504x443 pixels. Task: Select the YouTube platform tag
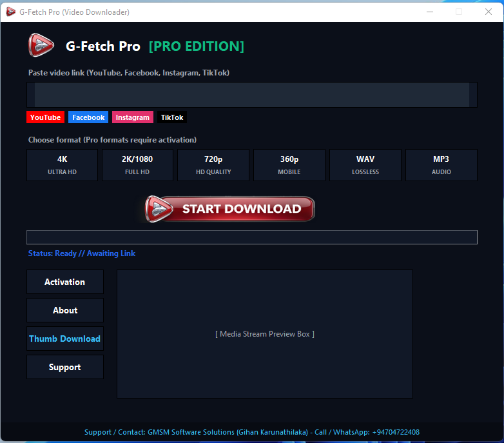click(45, 117)
